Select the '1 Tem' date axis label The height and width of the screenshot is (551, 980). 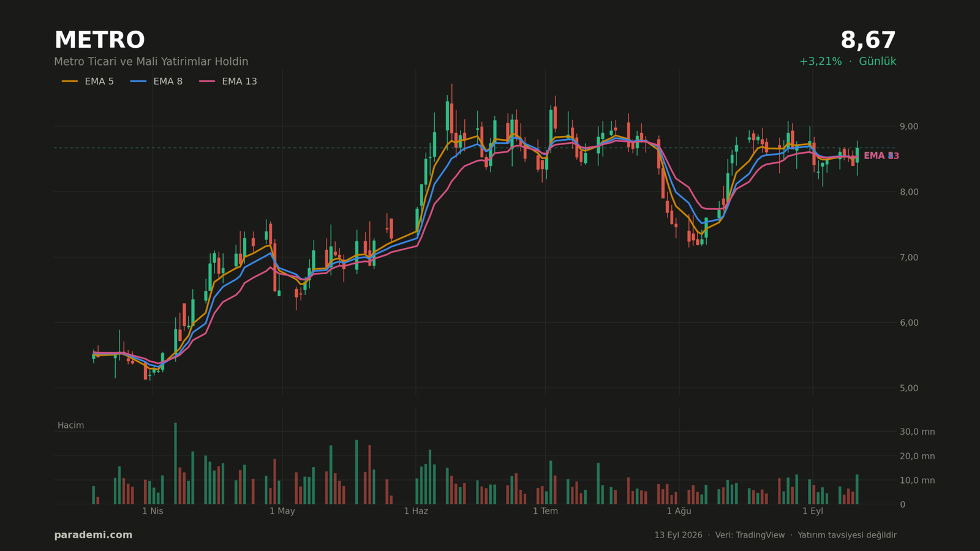(x=545, y=511)
